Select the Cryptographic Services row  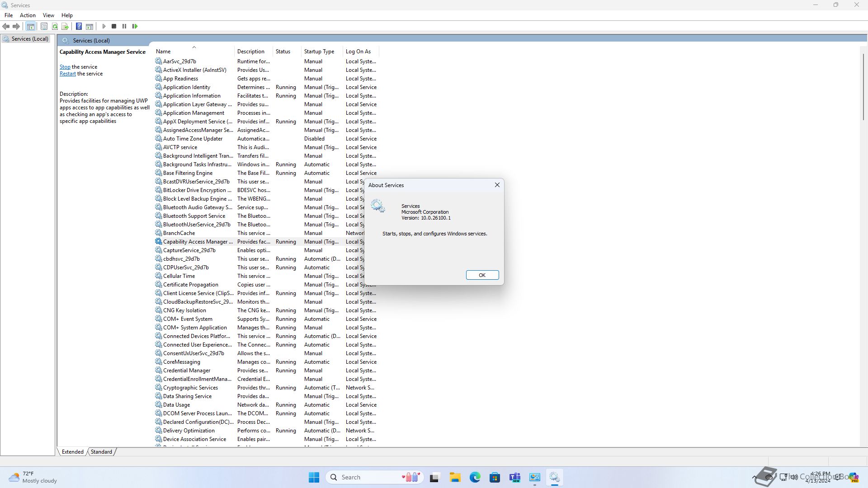(266, 387)
